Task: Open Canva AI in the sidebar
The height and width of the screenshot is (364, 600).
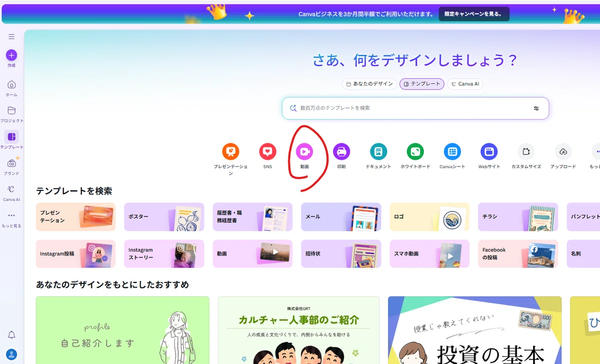Action: (11, 192)
